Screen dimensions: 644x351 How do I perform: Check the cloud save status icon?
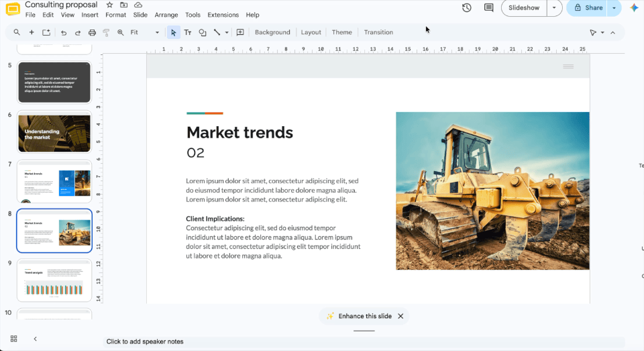[138, 5]
